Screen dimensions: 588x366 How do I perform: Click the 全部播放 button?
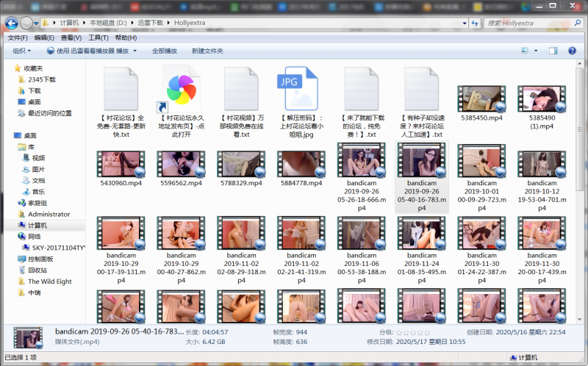point(164,51)
